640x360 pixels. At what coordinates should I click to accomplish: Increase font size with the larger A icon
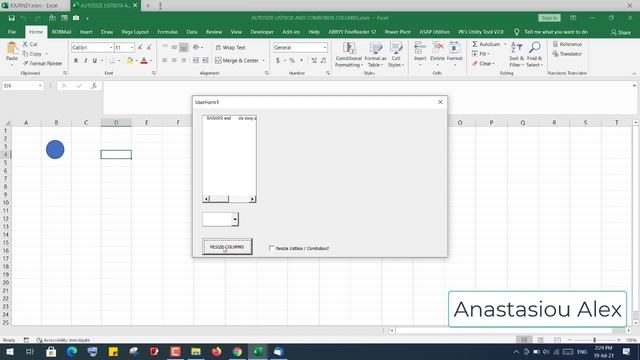coord(140,48)
